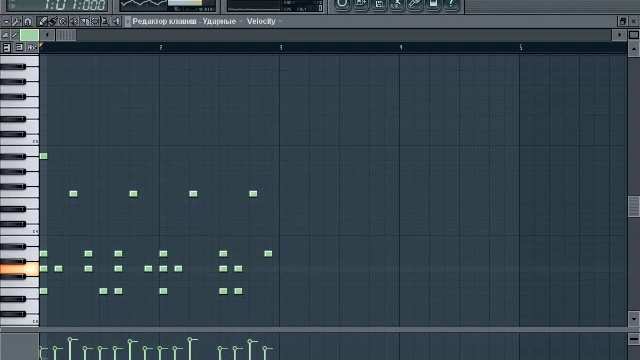Click the last tall velocity handle before bar 3
Screen dimensions: 640x360
click(x=250, y=341)
